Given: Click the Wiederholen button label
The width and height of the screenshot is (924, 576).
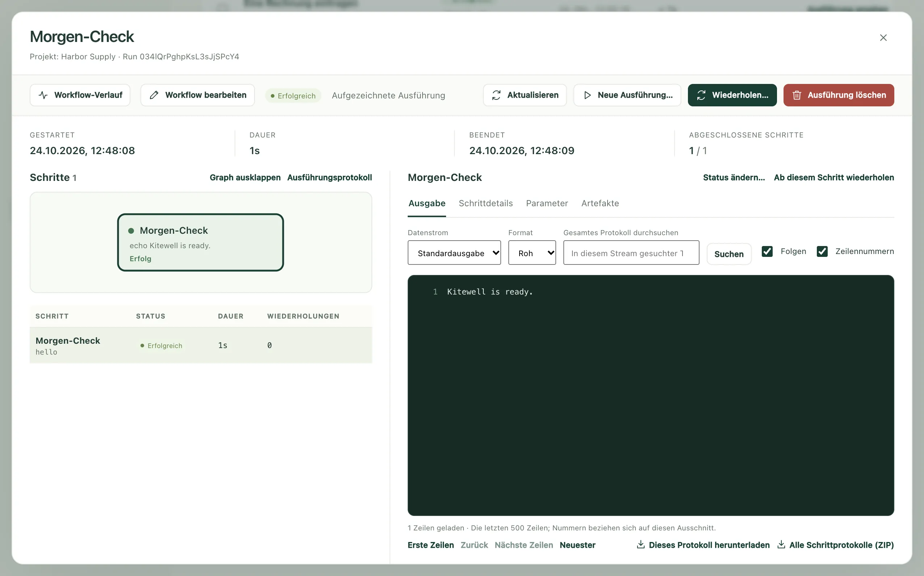Looking at the screenshot, I should pos(740,95).
